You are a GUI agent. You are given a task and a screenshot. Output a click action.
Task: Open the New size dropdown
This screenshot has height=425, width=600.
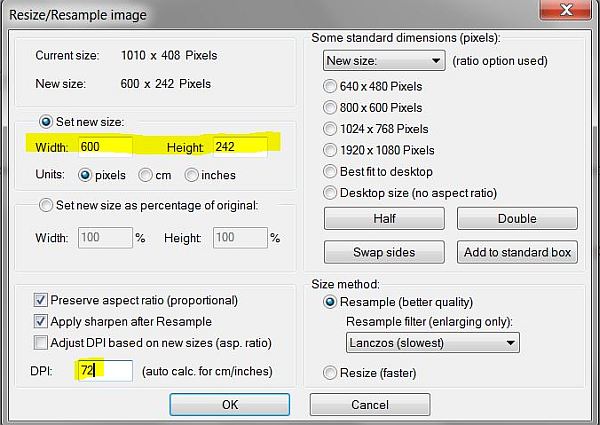384,60
